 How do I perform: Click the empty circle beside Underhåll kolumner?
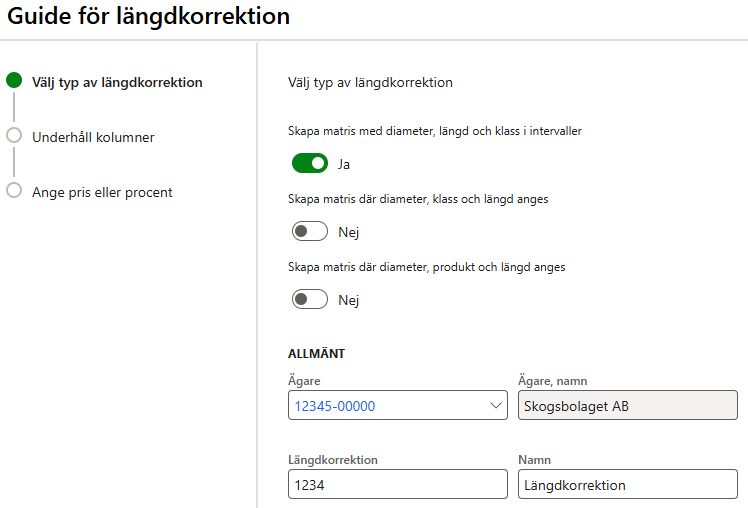click(14, 136)
